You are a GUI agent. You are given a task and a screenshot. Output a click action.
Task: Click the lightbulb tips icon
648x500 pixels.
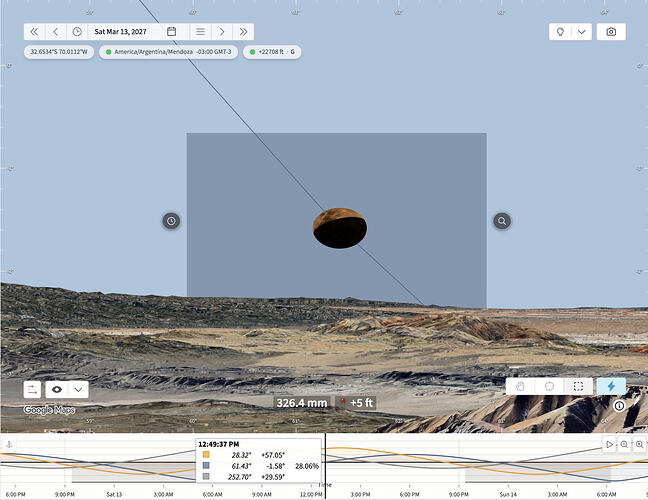(560, 32)
